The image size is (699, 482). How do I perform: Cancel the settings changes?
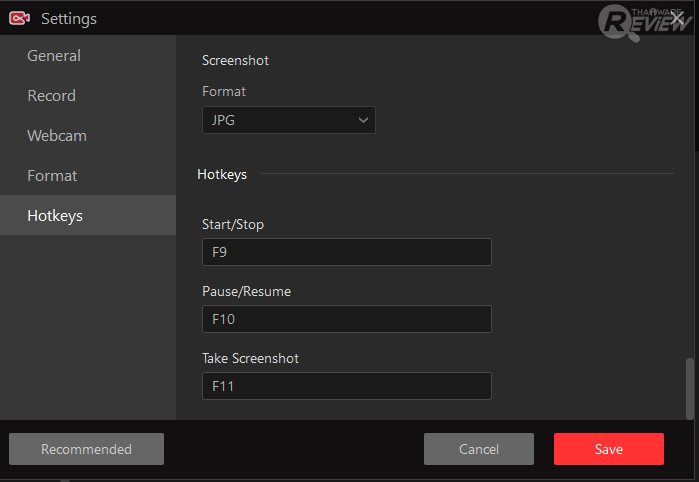pyautogui.click(x=479, y=449)
